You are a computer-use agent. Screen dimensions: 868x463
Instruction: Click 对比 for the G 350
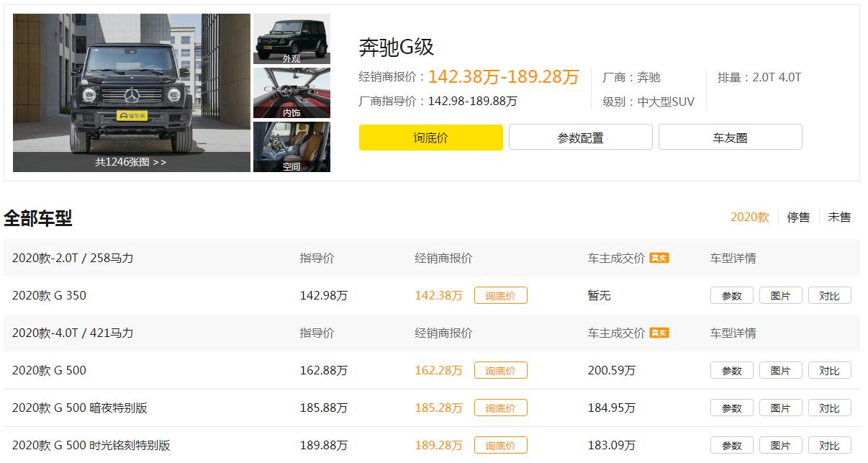click(x=829, y=295)
